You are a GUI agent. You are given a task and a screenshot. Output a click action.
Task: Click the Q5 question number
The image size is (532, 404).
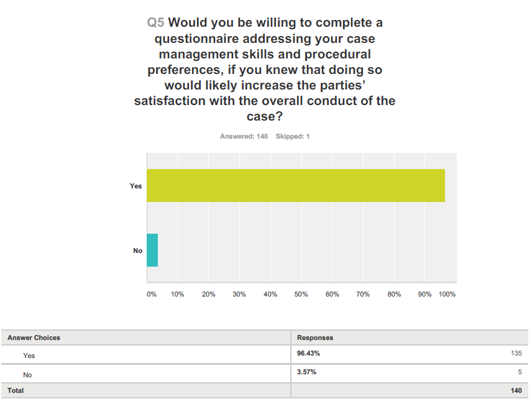(155, 23)
